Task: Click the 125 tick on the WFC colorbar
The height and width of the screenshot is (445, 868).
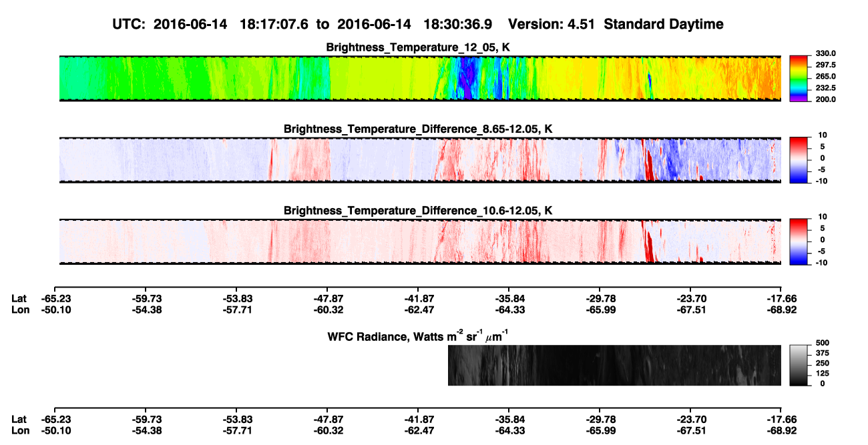Action: [x=824, y=373]
